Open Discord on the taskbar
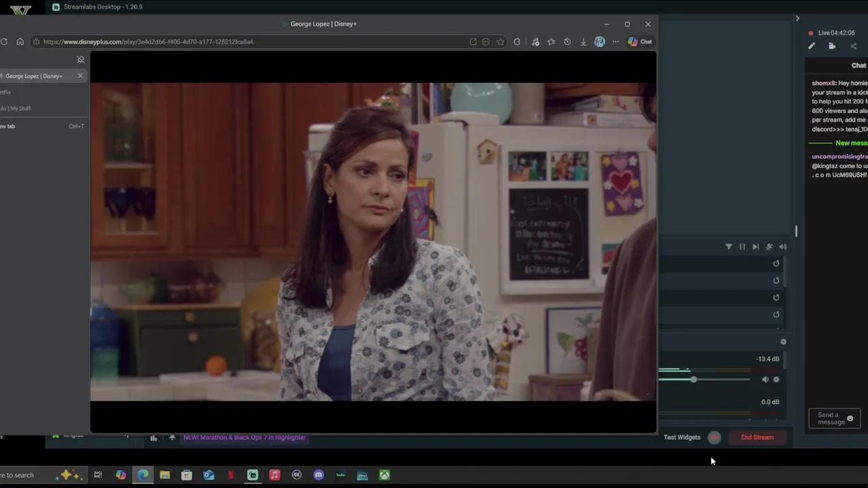868x488 pixels. click(319, 475)
